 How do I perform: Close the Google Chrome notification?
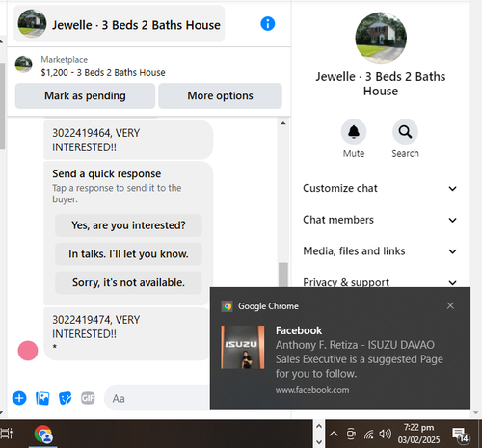450,305
